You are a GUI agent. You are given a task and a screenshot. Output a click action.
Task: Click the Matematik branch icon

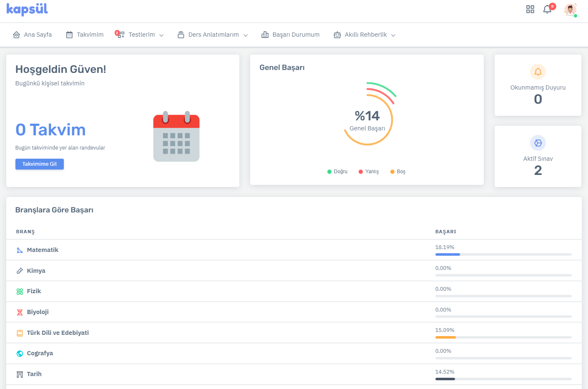20,250
